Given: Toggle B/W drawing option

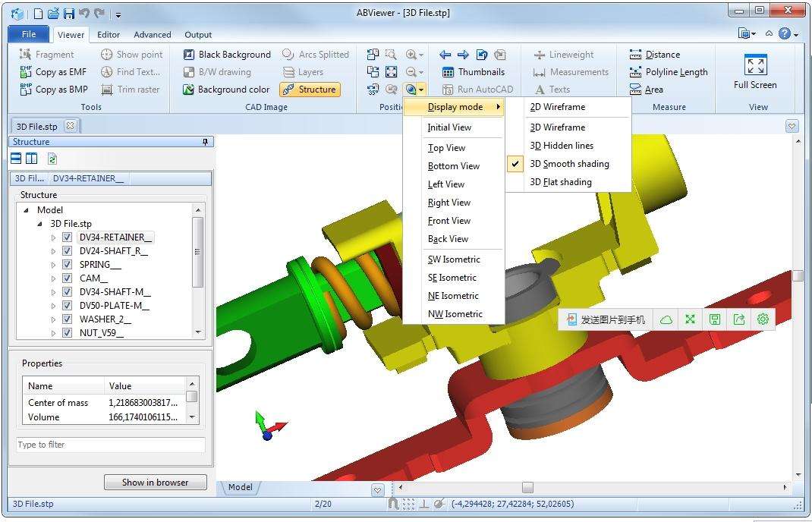Looking at the screenshot, I should 217,72.
